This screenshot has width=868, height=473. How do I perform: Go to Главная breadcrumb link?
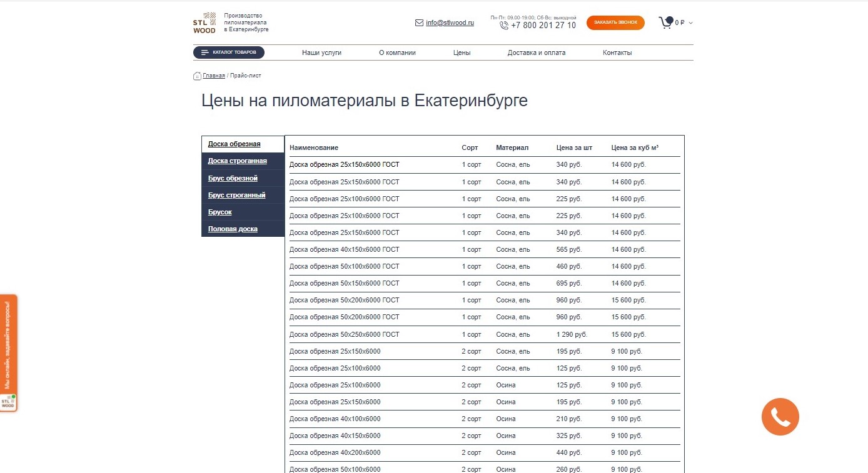click(x=214, y=76)
